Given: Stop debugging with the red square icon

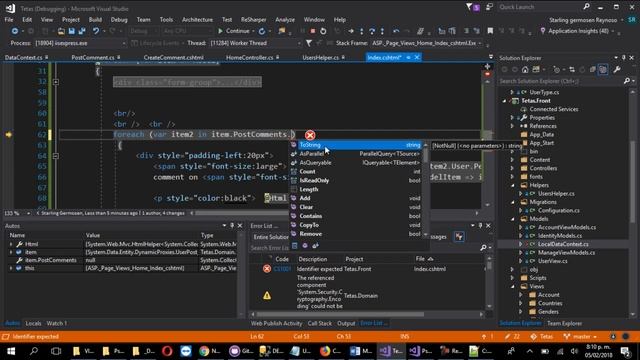Looking at the screenshot, I should 313,31.
